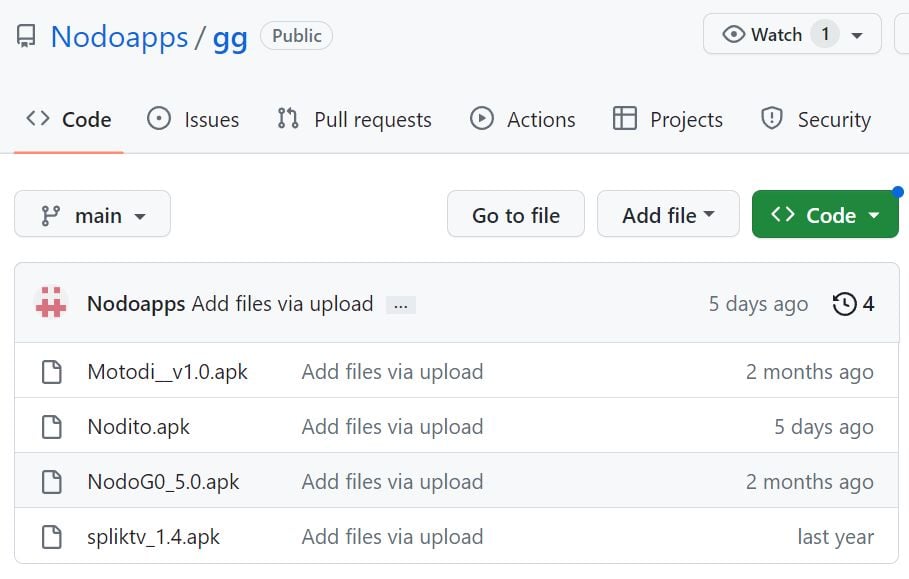Open the Nodito.apk file

pyautogui.click(x=139, y=427)
